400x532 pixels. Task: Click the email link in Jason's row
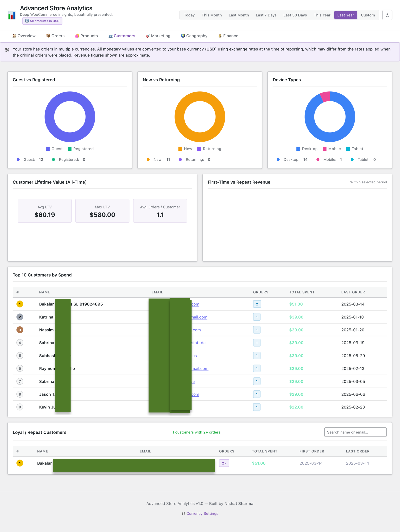(195, 394)
